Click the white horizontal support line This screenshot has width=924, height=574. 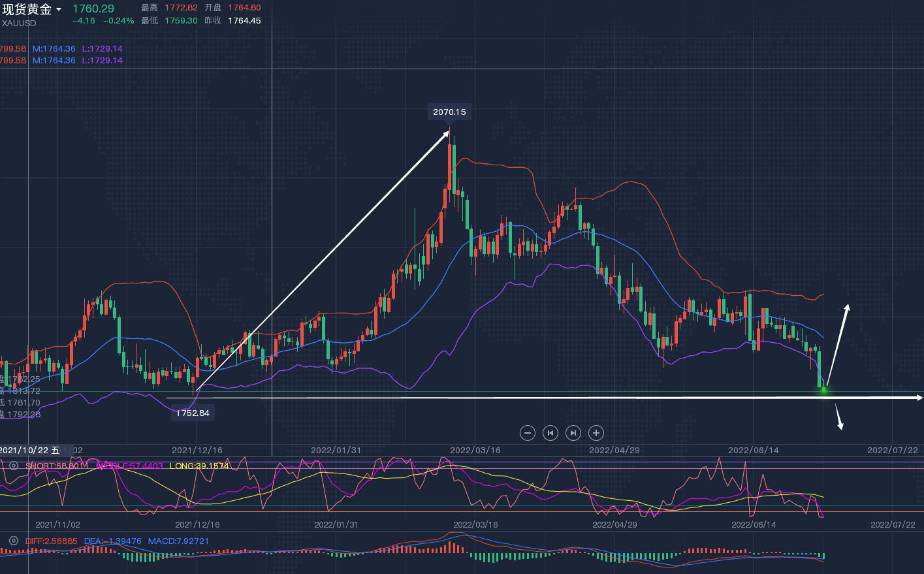(x=522, y=397)
